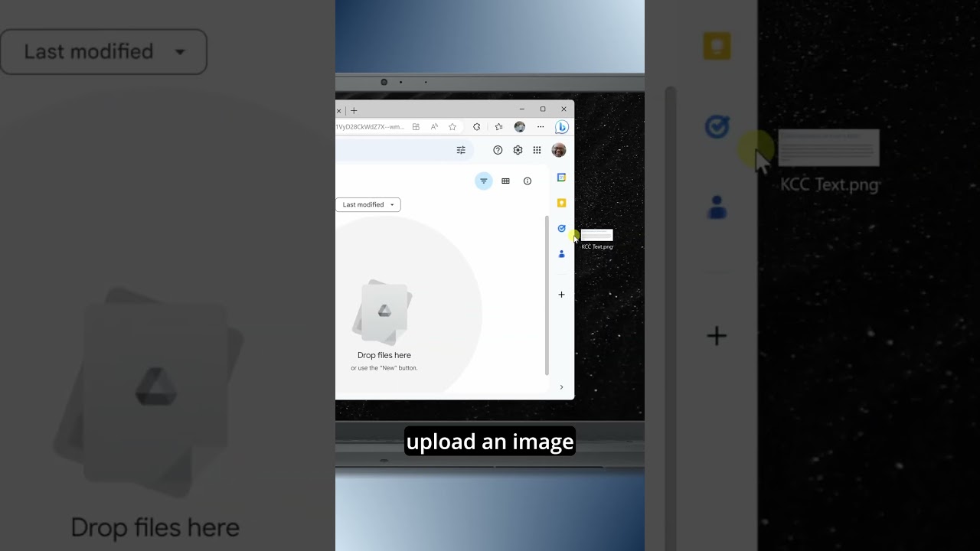980x551 pixels.
Task: Select the KCC Text.png desktop file
Action: point(596,239)
